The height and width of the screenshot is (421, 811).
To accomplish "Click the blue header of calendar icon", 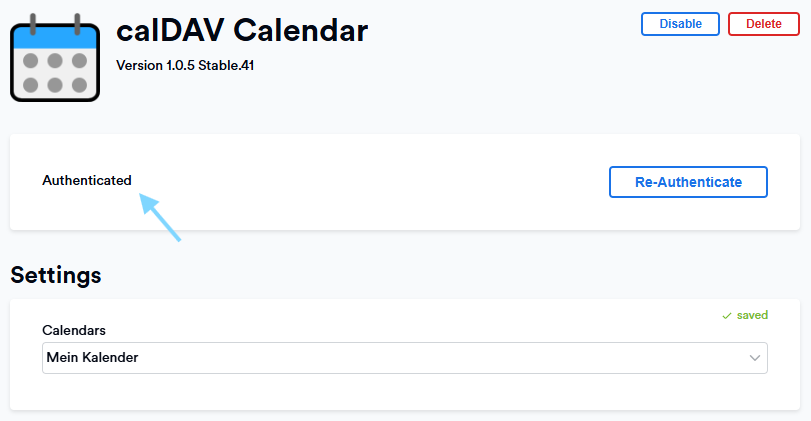I will pyautogui.click(x=55, y=38).
